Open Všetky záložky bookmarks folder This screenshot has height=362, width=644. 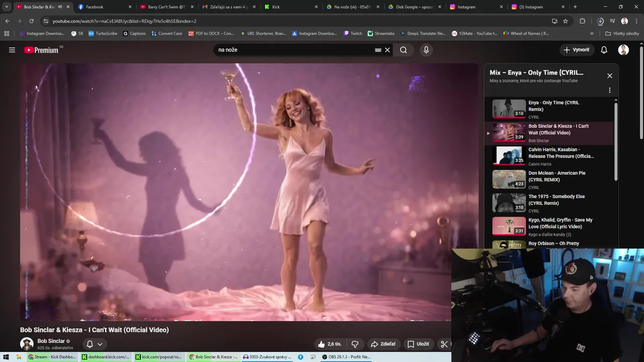[622, 34]
